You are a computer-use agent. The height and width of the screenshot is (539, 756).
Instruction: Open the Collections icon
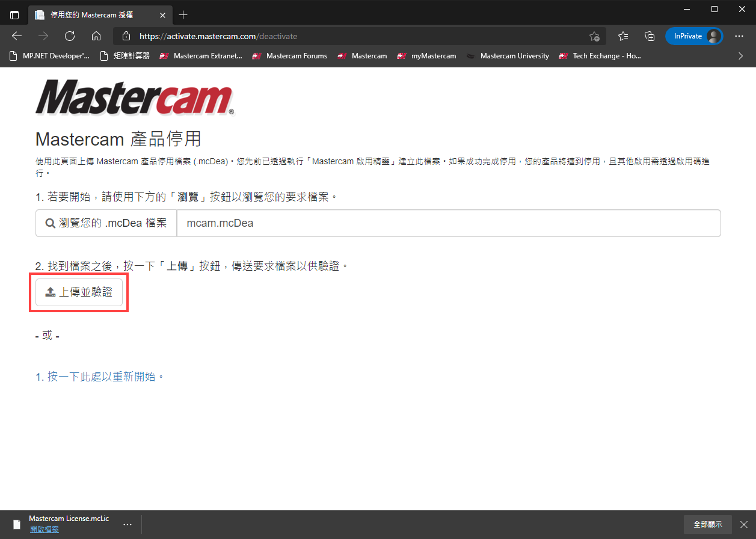pyautogui.click(x=650, y=36)
